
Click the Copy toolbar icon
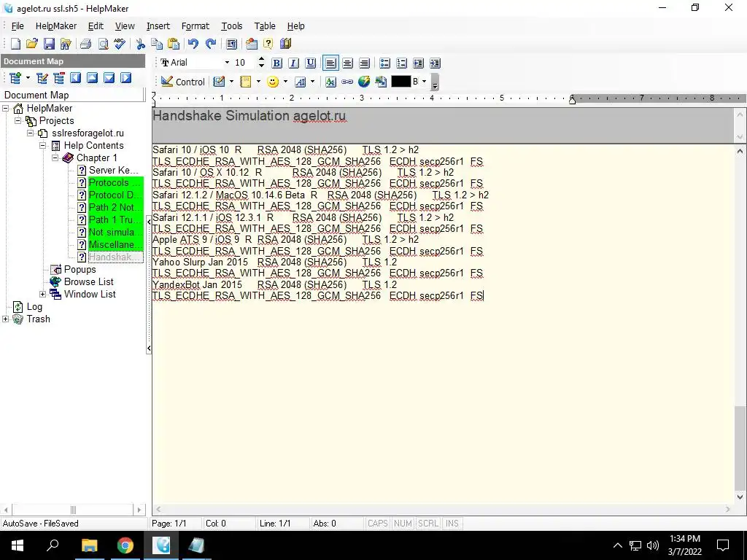pos(157,44)
